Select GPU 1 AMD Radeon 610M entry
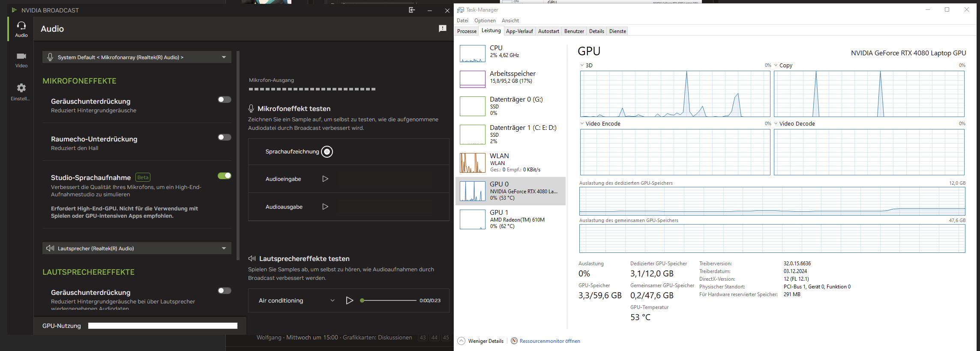The height and width of the screenshot is (351, 980). click(x=510, y=219)
